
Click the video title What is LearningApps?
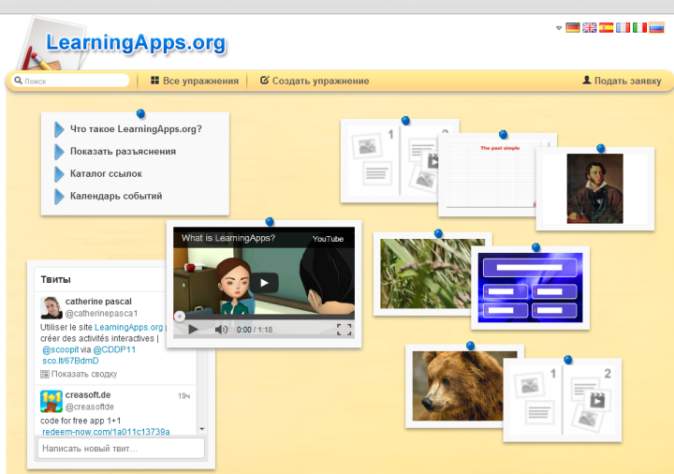click(228, 238)
